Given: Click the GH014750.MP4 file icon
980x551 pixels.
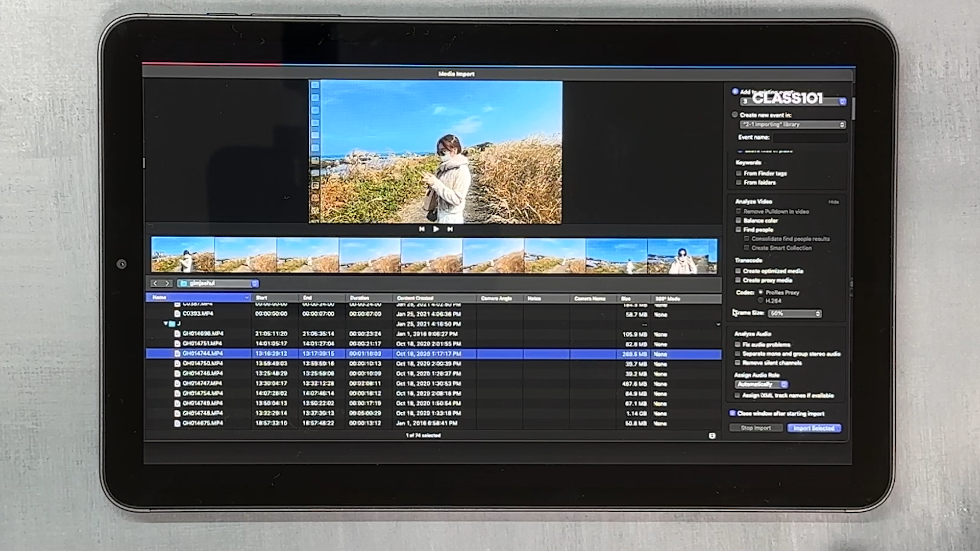Looking at the screenshot, I should point(178,363).
